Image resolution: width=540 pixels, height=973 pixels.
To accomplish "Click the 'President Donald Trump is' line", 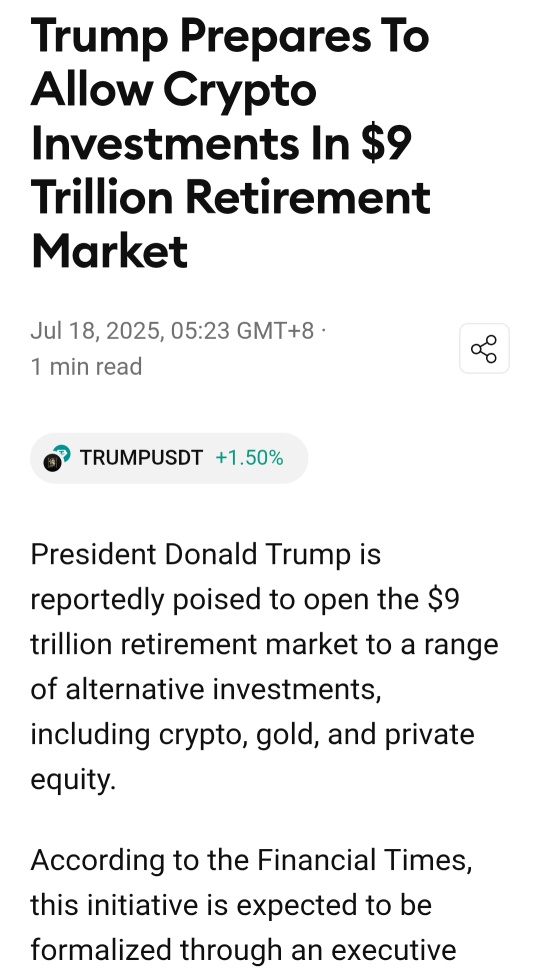I will [205, 555].
